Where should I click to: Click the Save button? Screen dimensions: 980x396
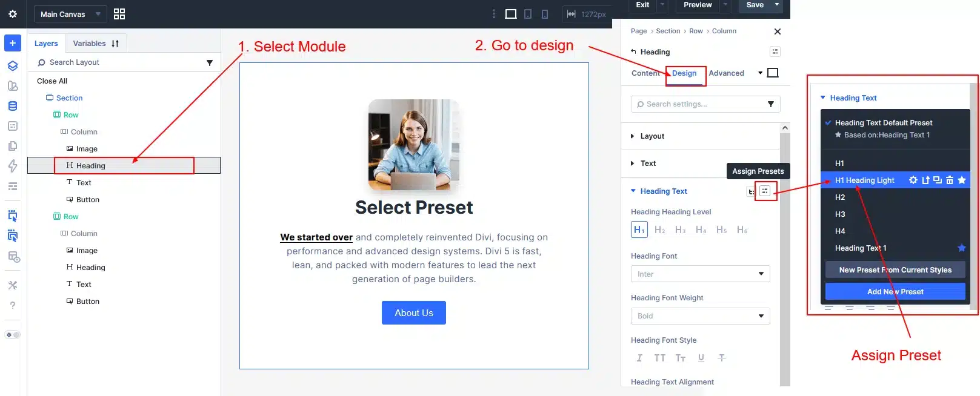pos(755,5)
